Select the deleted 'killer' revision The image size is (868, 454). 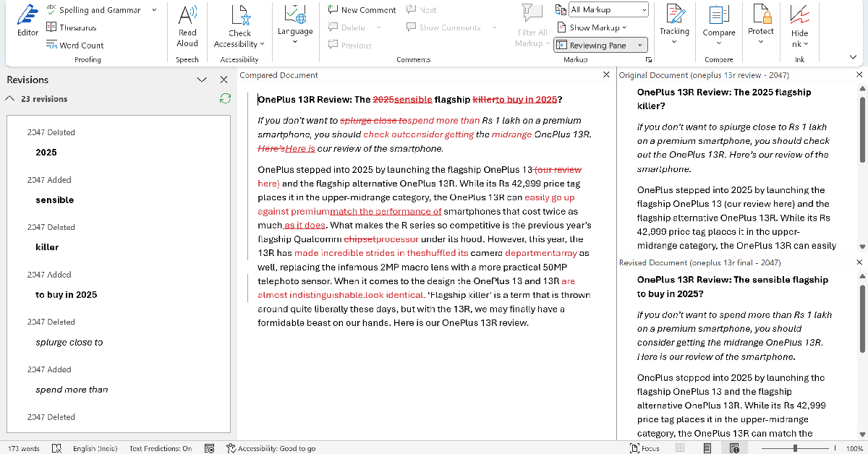coord(46,247)
